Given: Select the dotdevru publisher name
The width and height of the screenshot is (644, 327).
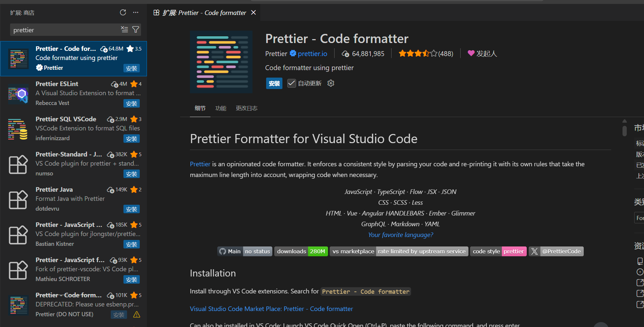Looking at the screenshot, I should click(x=47, y=209).
